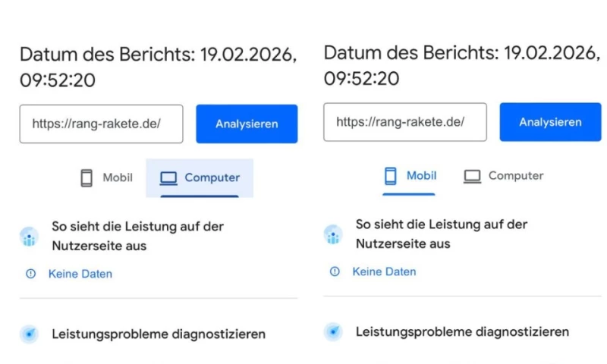Click the user-experience chart icon in the right report
The width and height of the screenshot is (607, 364).
tap(333, 234)
